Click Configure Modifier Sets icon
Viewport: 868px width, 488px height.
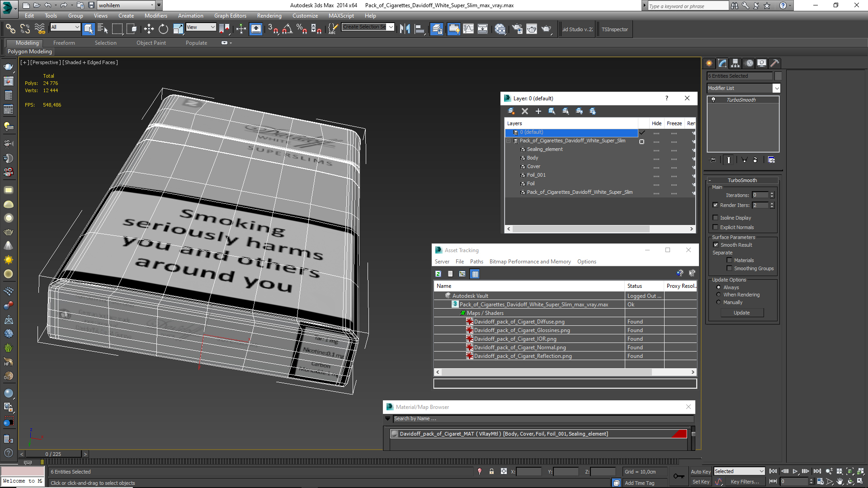[772, 160]
